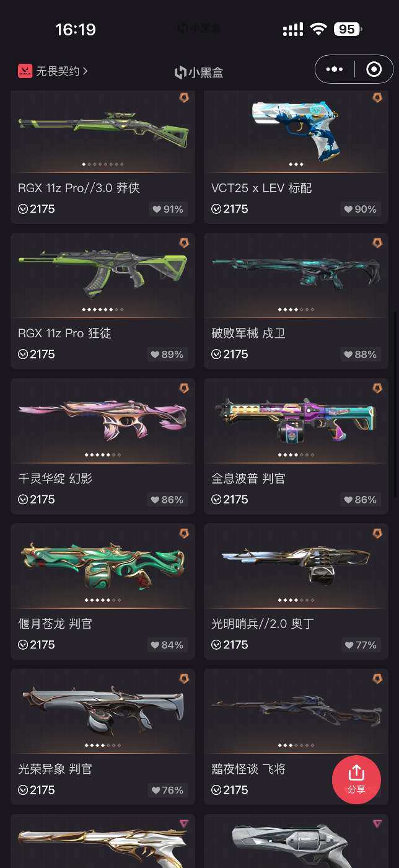
Task: Select variant dots under RGX 11z Pro 狂徒
Action: tap(103, 309)
